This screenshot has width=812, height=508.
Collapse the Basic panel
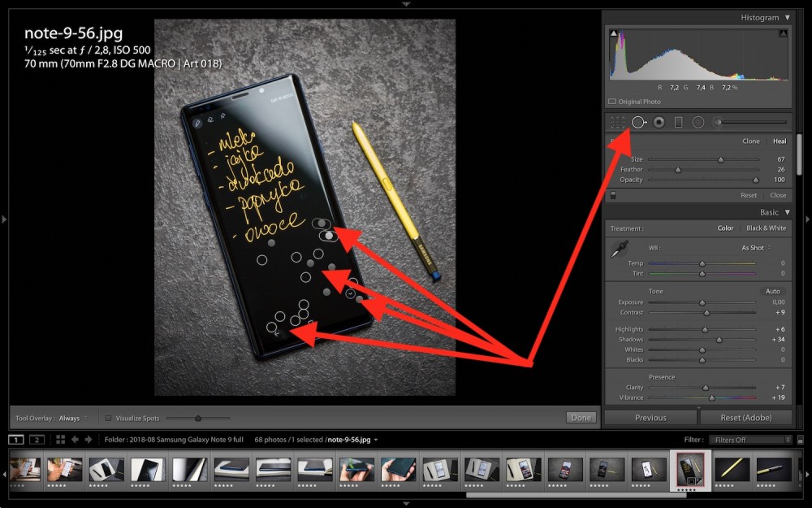[x=787, y=212]
